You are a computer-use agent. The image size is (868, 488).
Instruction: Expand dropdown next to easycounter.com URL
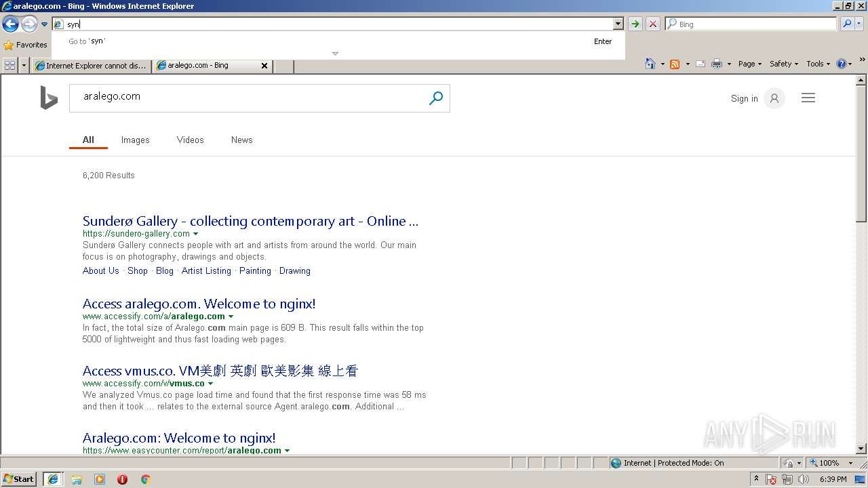point(287,451)
